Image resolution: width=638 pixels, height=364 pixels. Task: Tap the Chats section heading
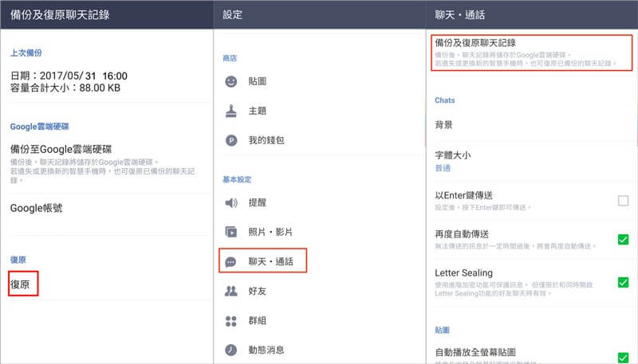445,100
